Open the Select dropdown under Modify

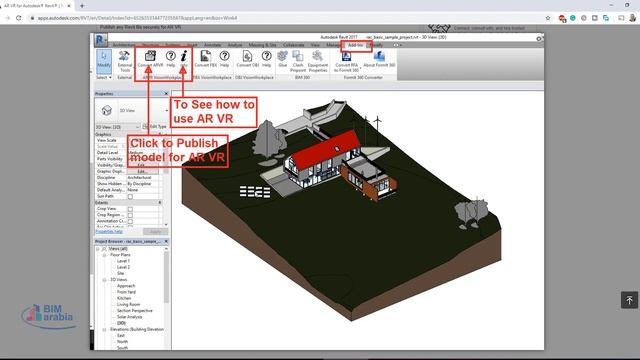(x=104, y=77)
